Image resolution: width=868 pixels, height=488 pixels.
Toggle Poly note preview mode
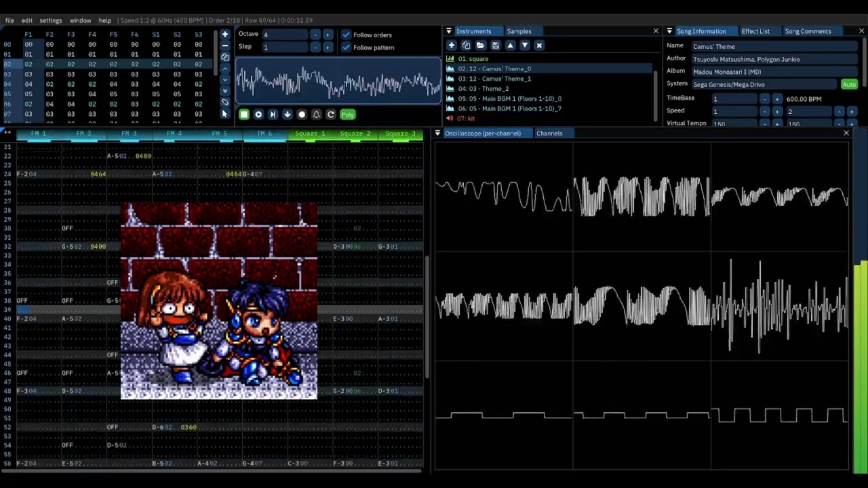click(348, 115)
